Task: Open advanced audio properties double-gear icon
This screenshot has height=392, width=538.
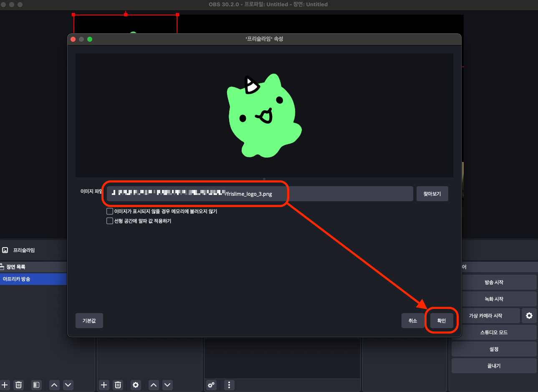Action: coord(211,385)
